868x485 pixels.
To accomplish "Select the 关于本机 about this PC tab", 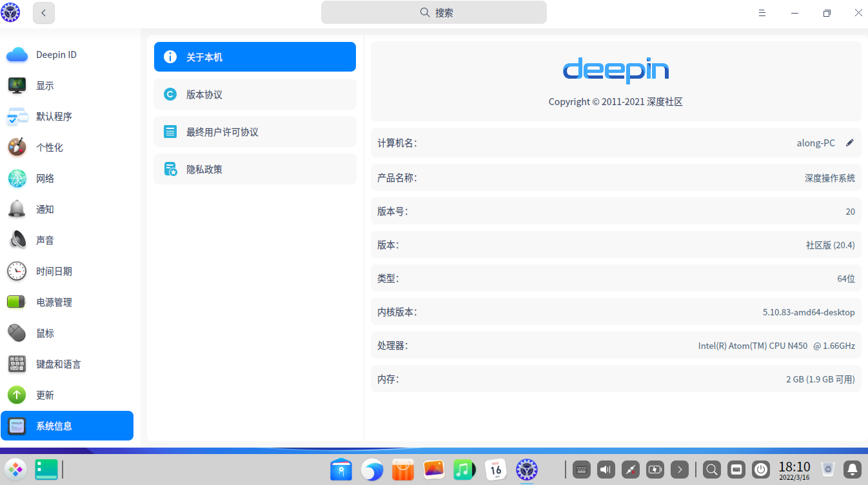I will pos(255,57).
